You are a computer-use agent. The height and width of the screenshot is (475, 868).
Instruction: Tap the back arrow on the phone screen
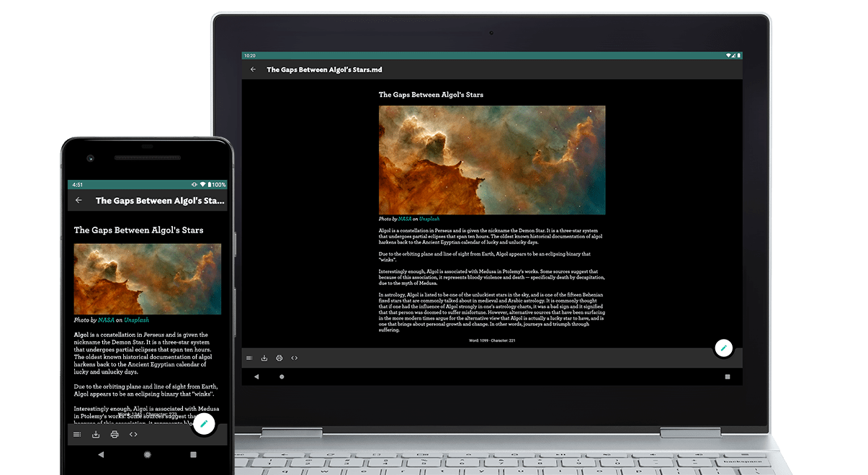point(79,201)
